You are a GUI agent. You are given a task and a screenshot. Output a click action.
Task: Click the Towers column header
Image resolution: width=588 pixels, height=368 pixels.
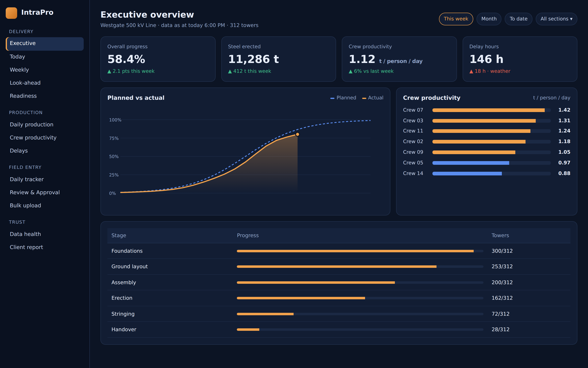(500, 236)
